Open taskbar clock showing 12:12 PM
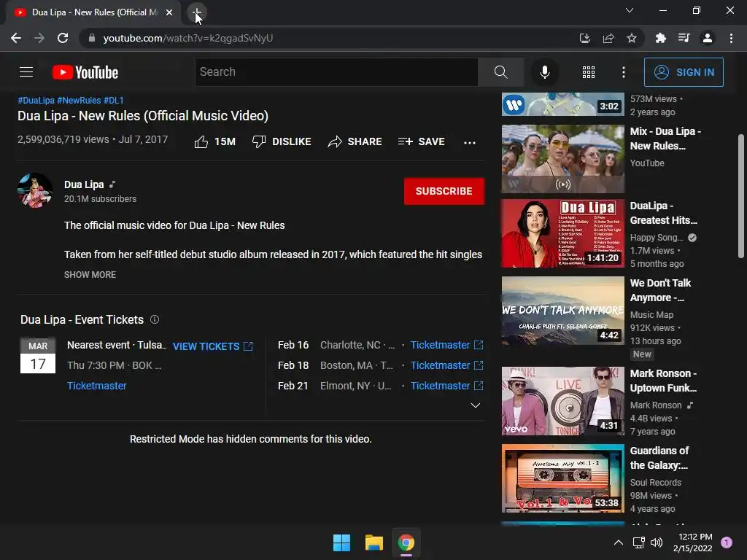 point(692,542)
